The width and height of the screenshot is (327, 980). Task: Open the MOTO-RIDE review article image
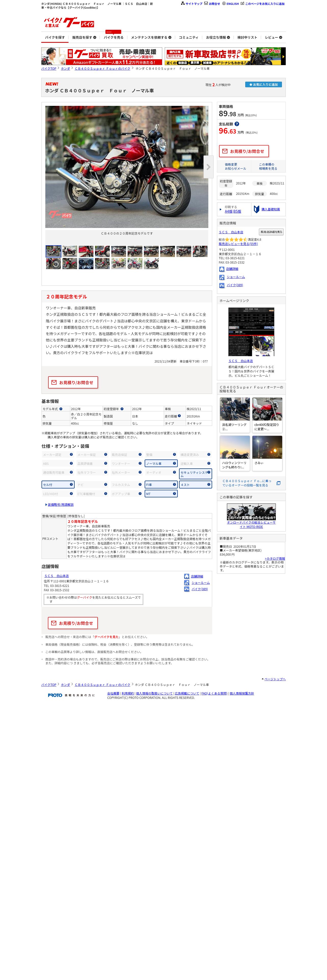point(251,512)
